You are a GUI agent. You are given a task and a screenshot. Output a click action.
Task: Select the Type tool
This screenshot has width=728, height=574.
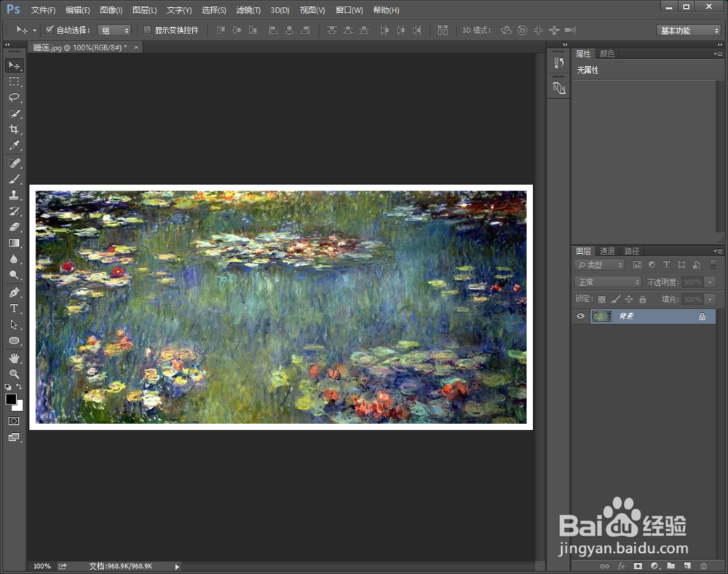(x=14, y=308)
